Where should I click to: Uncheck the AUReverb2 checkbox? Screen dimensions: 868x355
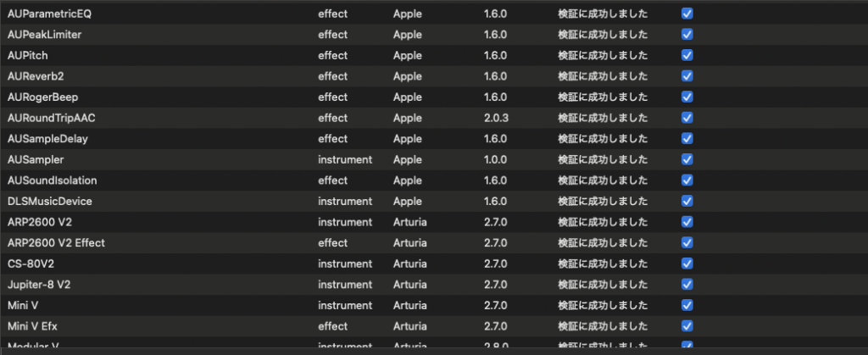click(x=687, y=76)
